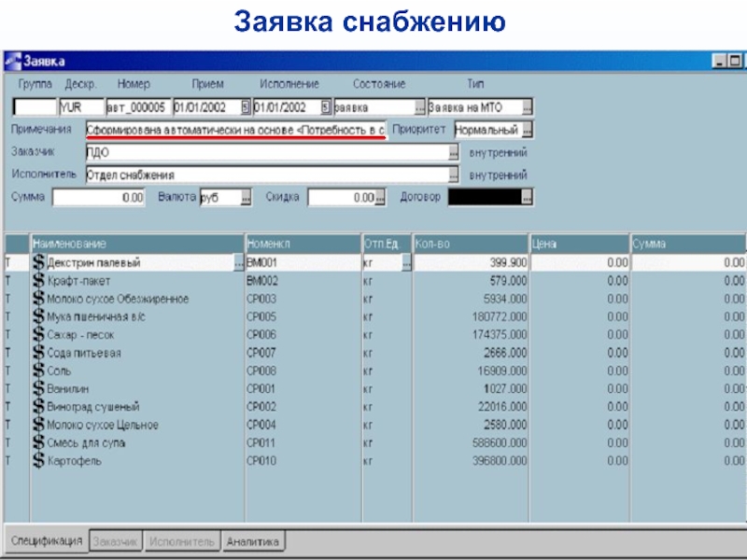Screen dimensions: 747x560
Task: Open the Валюта lookup next to руб
Action: point(246,197)
